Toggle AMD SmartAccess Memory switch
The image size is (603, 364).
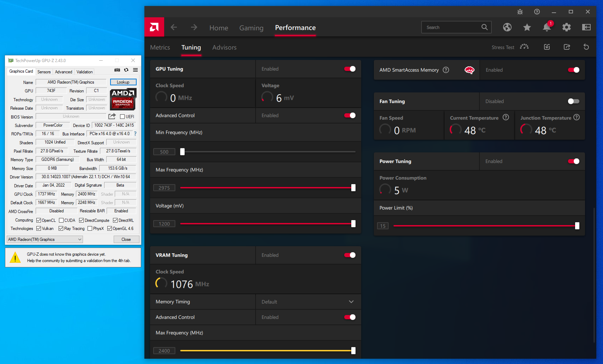(x=574, y=70)
